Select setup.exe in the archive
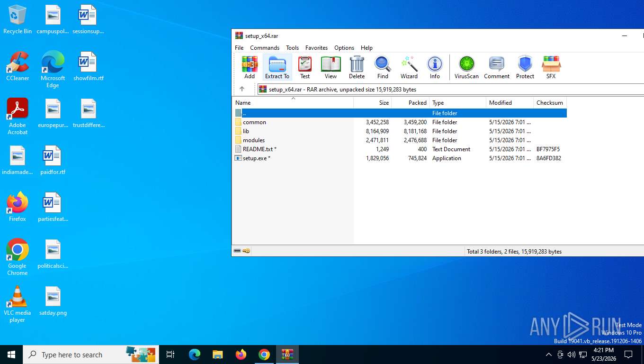Viewport: 644px width, 364px height. coord(400,158)
